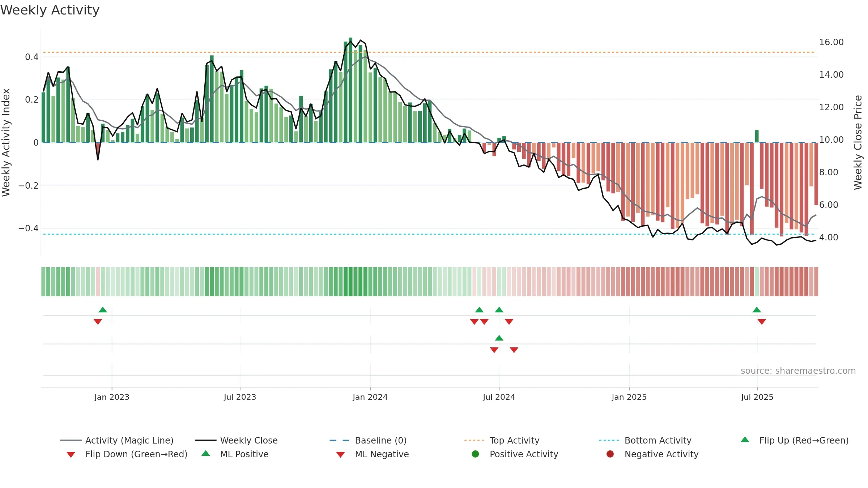Click the 4.00 price axis tick
This screenshot has width=868, height=488.
click(829, 237)
